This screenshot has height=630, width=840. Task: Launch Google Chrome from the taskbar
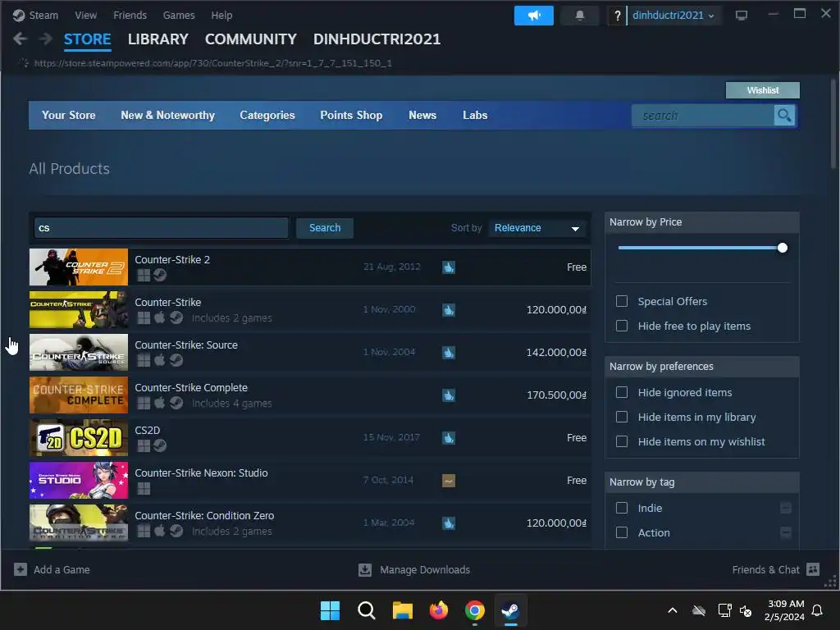pos(475,610)
